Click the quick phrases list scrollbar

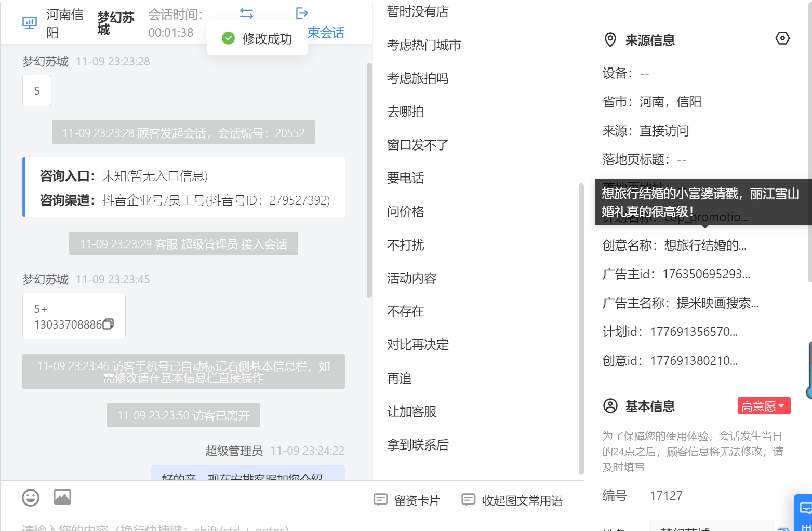581,329
